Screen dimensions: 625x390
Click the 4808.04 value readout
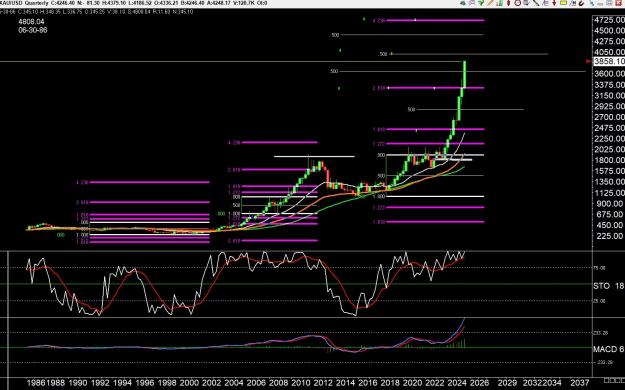(x=31, y=22)
